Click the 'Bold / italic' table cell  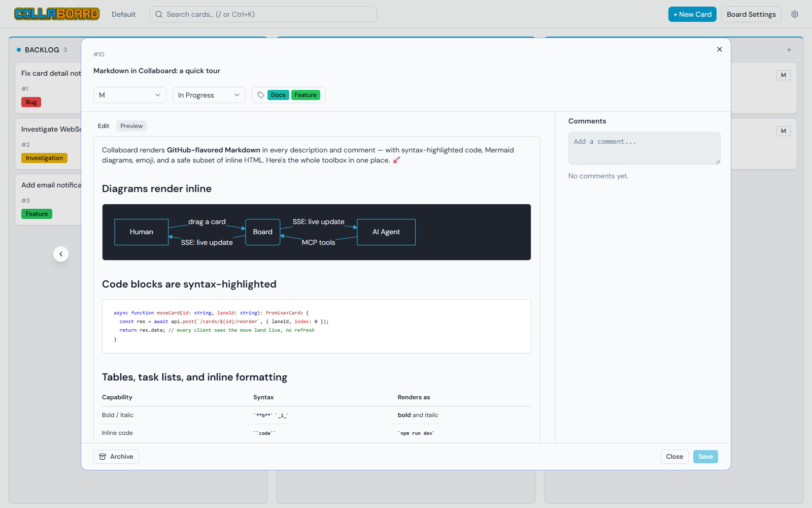click(118, 415)
